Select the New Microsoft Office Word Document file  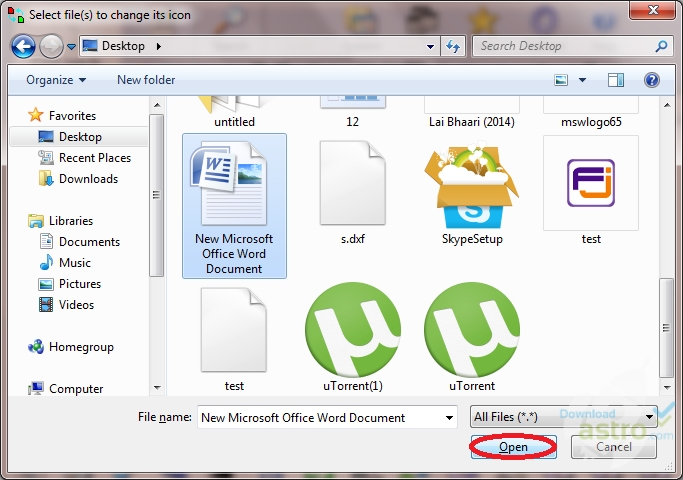pos(234,206)
